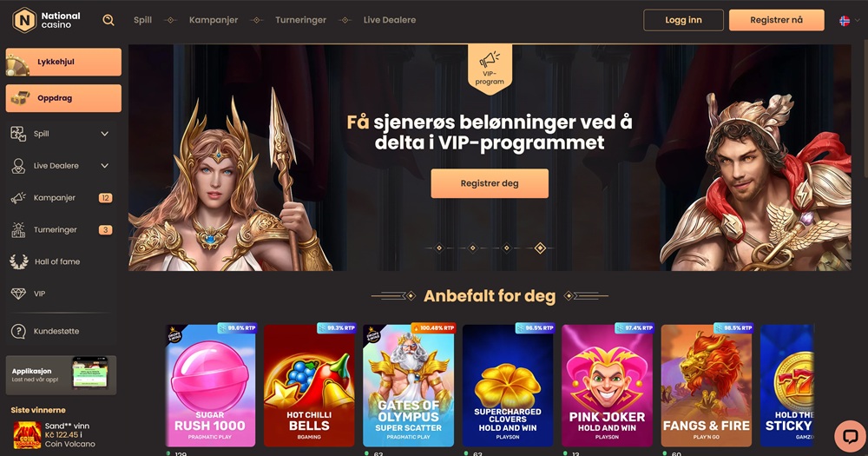Select the second banner carousel dot
The width and height of the screenshot is (868, 456).
coord(473,248)
